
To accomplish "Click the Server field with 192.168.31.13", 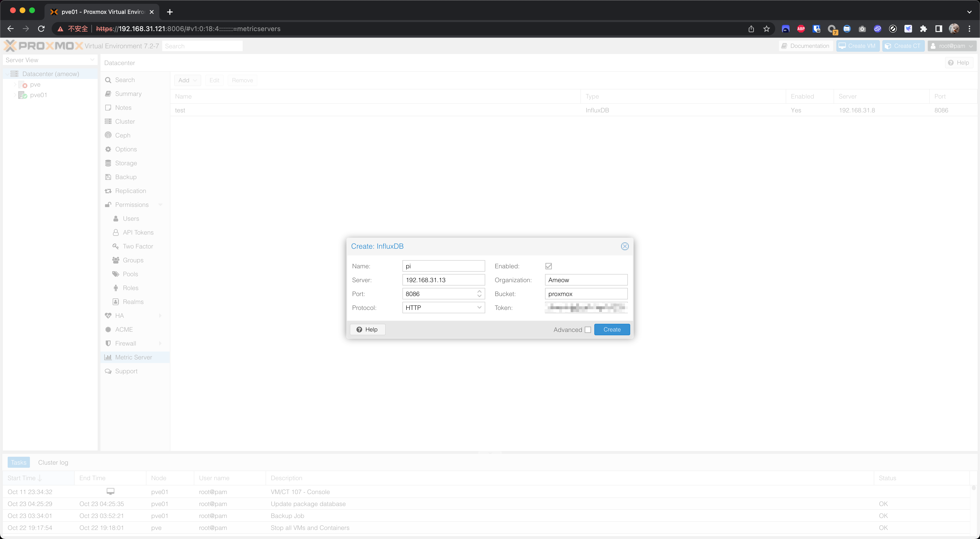I will click(x=443, y=280).
